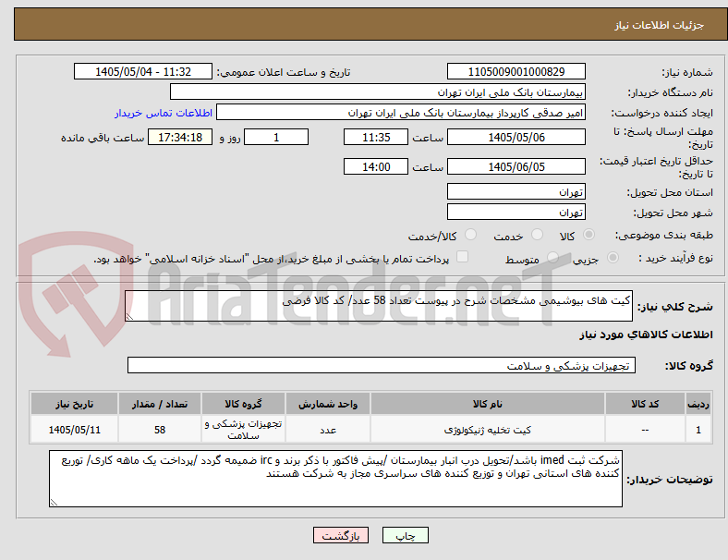Viewport: 728px width, 560px height.
Task: Click the کد کالا column header
Action: click(645, 404)
